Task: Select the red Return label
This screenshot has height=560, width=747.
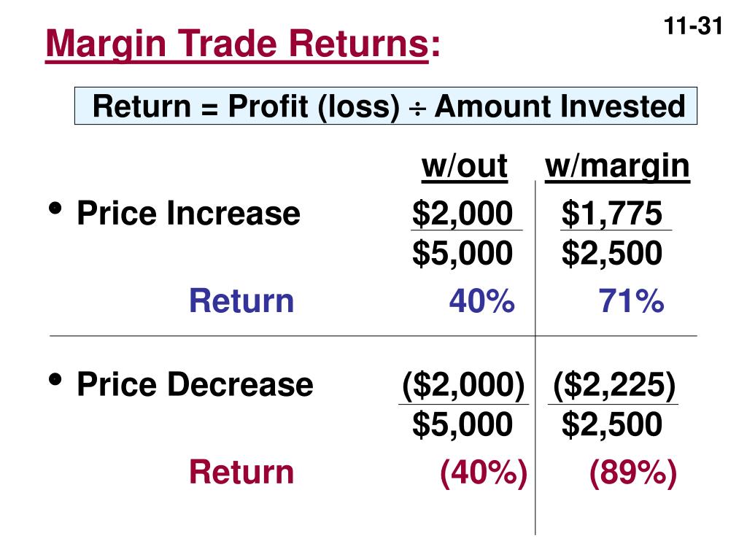Action: coord(241,472)
